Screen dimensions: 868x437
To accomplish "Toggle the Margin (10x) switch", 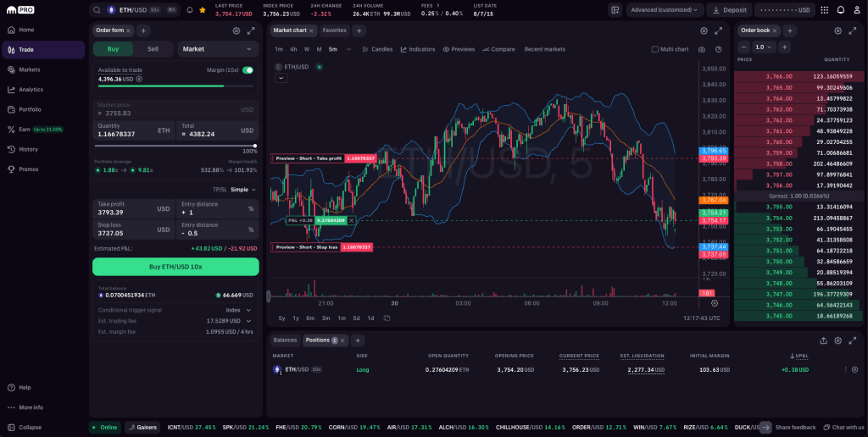I will (248, 70).
